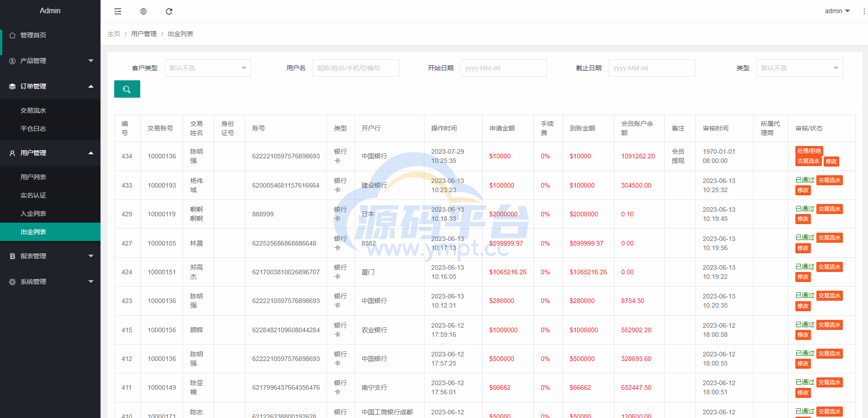Click 交易流水 button for record 429
Viewport: 868px width, 418px height.
click(830, 209)
